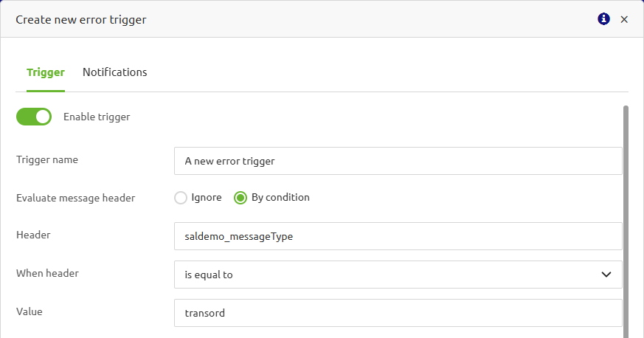Select the By condition radio button
Screen dimensions: 644x338
[240, 198]
